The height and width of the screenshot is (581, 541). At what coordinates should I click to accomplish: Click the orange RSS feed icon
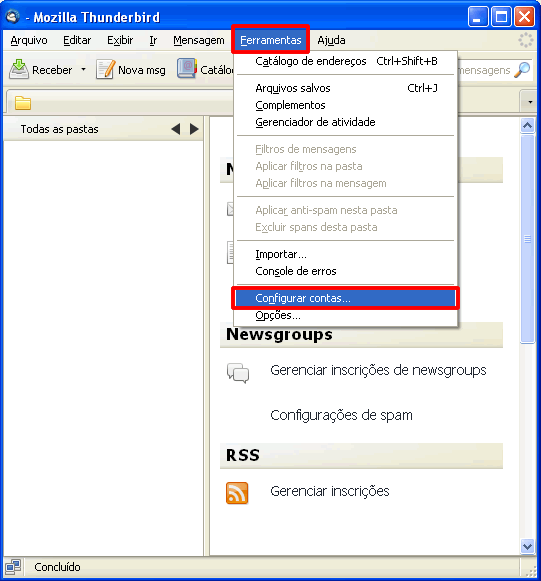click(x=237, y=493)
